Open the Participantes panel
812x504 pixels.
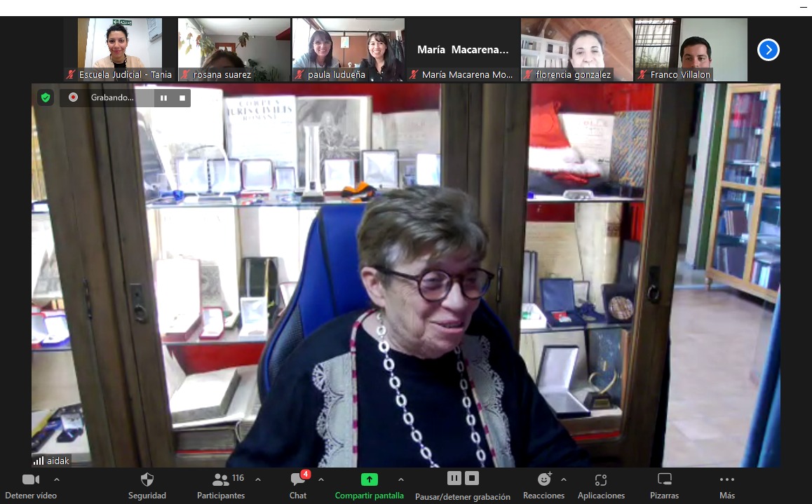tap(221, 486)
